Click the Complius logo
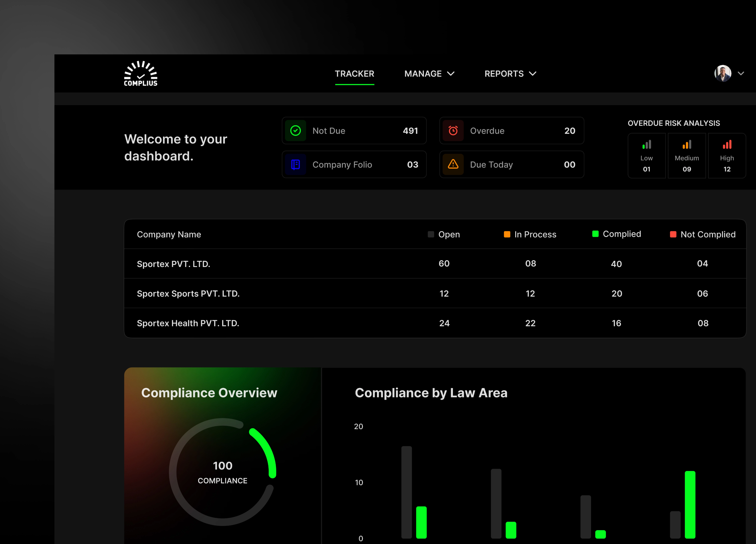Screen dimensions: 756x544 [x=140, y=74]
